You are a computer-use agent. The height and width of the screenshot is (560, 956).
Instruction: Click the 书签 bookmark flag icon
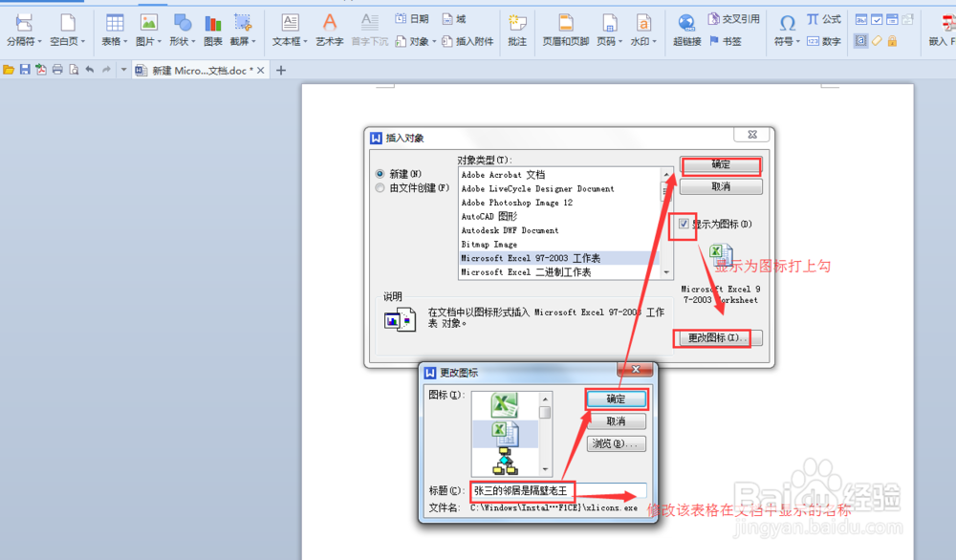point(726,41)
